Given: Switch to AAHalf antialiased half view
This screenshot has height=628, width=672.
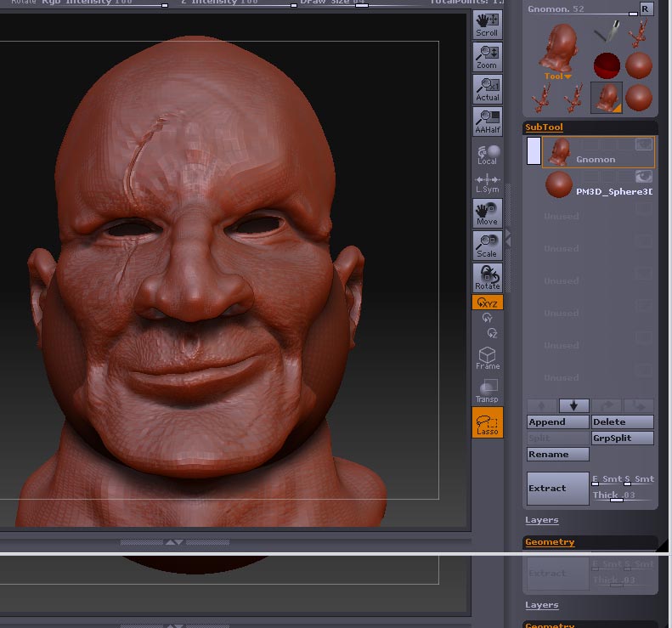Looking at the screenshot, I should coord(488,122).
